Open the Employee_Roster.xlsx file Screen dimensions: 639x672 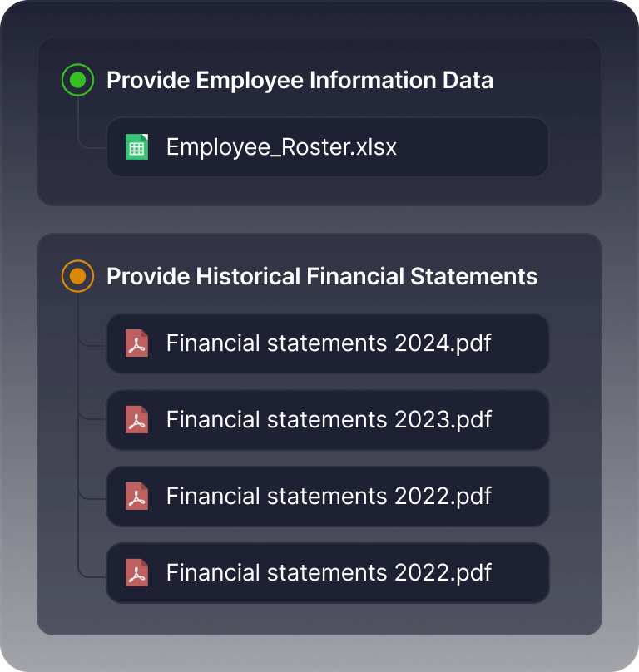[x=281, y=147]
